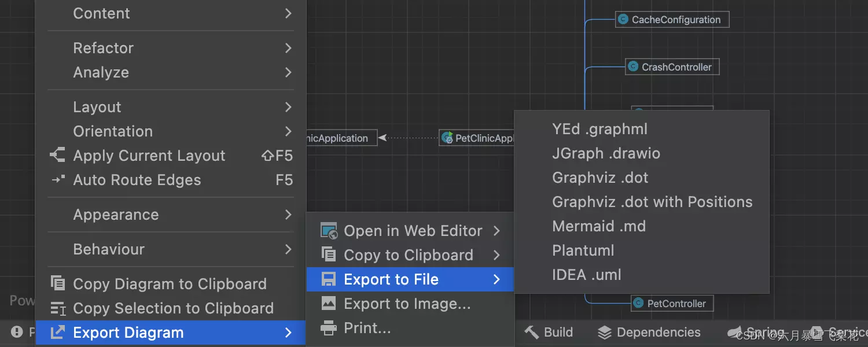Click the Apply Current Layout icon

coord(57,155)
